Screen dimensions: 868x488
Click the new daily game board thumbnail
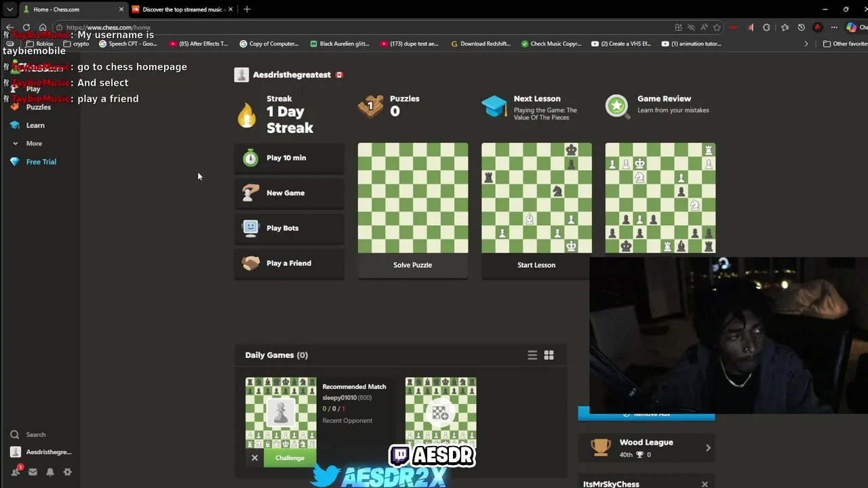[441, 413]
